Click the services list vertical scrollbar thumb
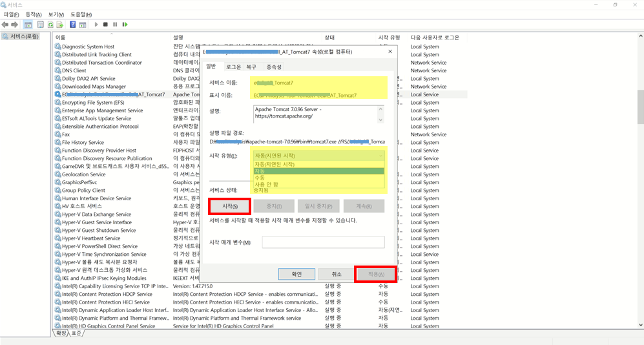This screenshot has width=644, height=345. [x=641, y=107]
